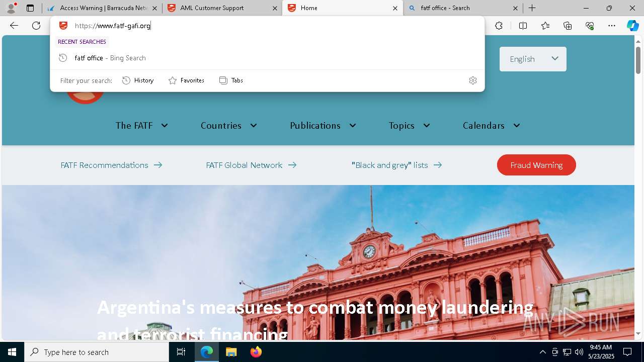Screen dimensions: 644x362
Task: Open the English language dropdown
Action: coord(533,59)
